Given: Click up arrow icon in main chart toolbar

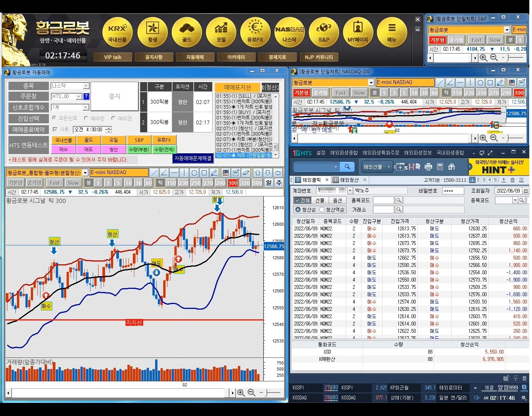Looking at the screenshot, I should pyautogui.click(x=258, y=173).
